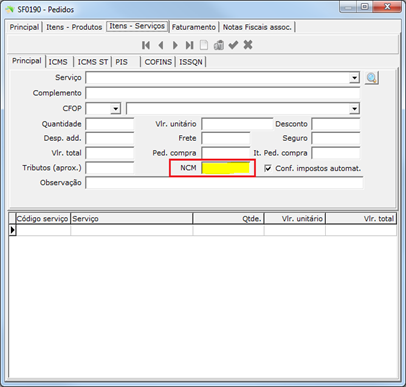The image size is (406, 387).
Task: Click the Desconto input field
Action: [336, 124]
